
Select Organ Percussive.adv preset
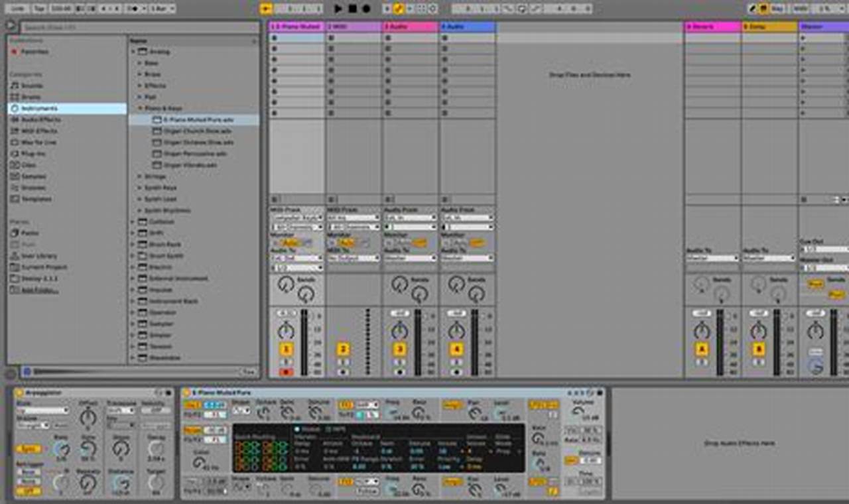tap(193, 153)
